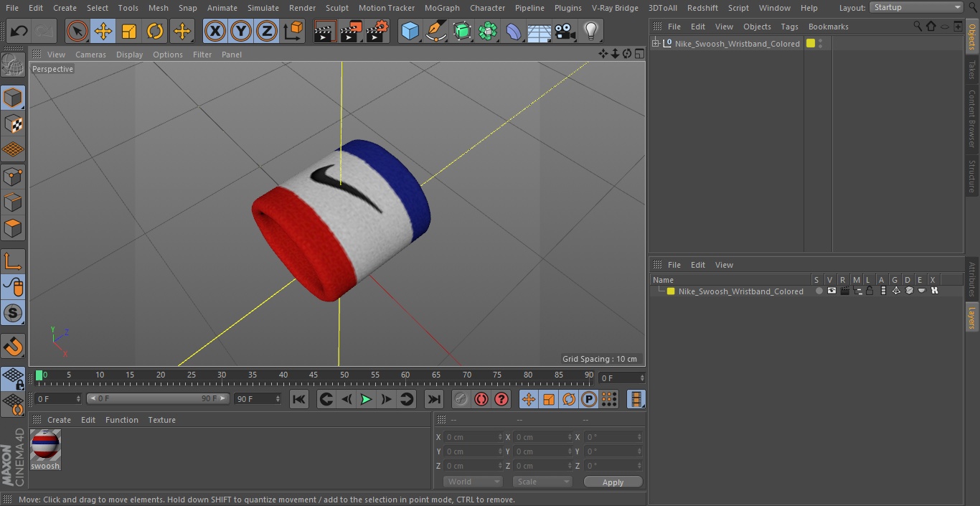This screenshot has height=506, width=980.
Task: Add a floor/environment object
Action: [x=539, y=32]
